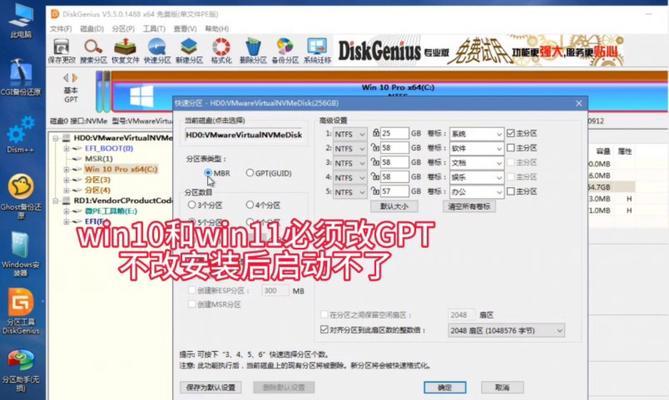Open CGI备份还原 desktop shortcut
669x400 pixels.
pyautogui.click(x=20, y=78)
